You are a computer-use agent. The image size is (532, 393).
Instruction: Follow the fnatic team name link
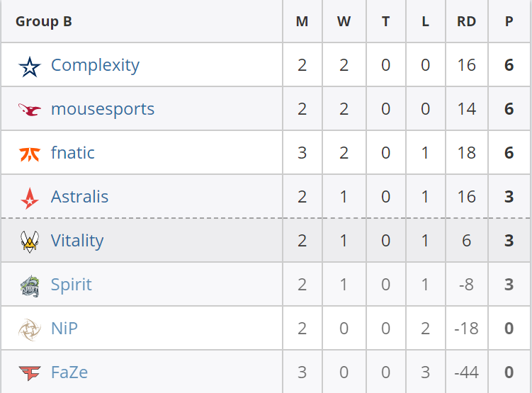(73, 153)
